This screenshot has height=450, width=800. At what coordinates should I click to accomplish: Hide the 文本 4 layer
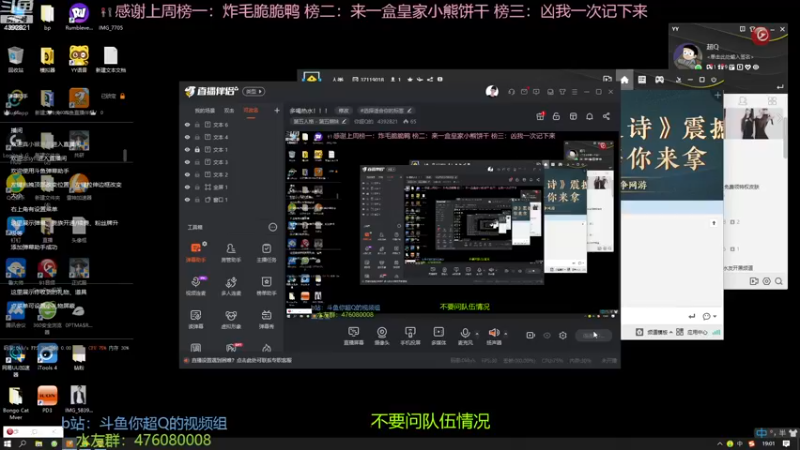click(x=187, y=137)
